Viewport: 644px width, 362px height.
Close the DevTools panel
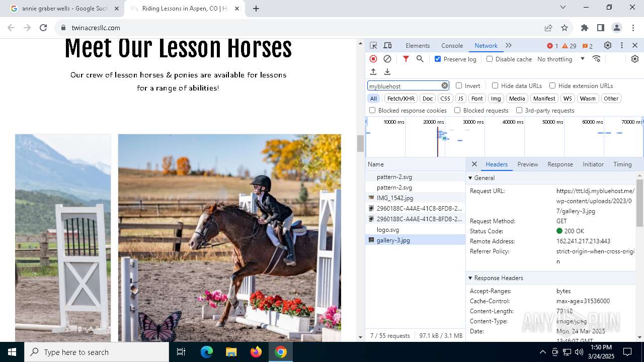635,45
